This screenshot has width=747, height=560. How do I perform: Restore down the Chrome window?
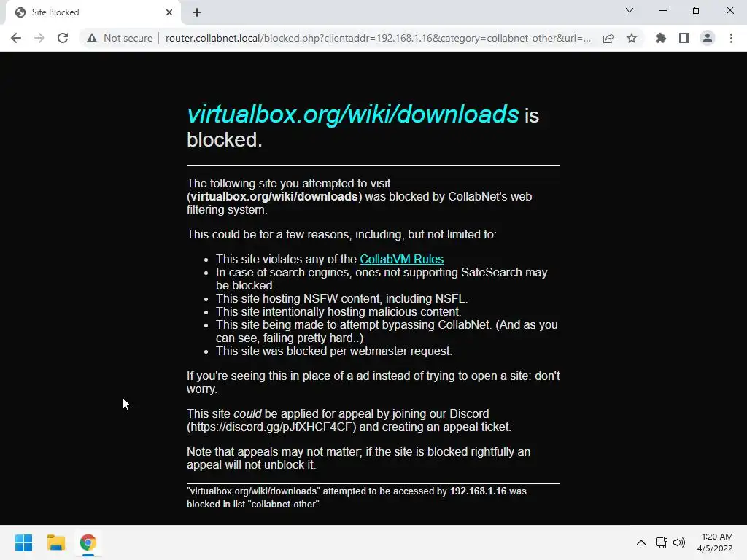[697, 10]
